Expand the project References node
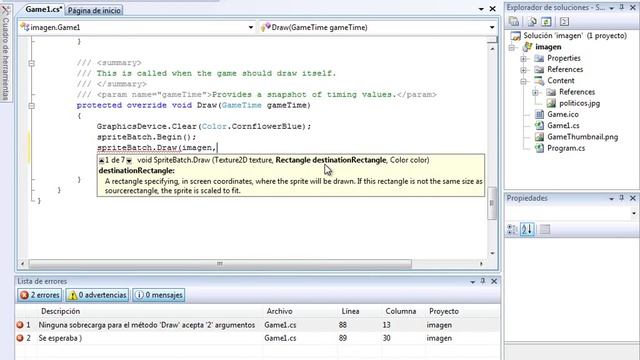 pos(524,70)
